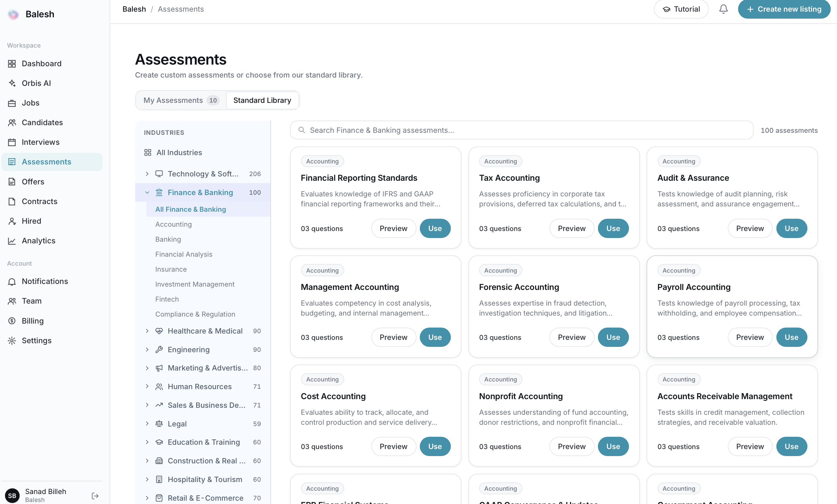Click the Analytics chart icon
This screenshot has height=504, width=837.
click(x=12, y=241)
